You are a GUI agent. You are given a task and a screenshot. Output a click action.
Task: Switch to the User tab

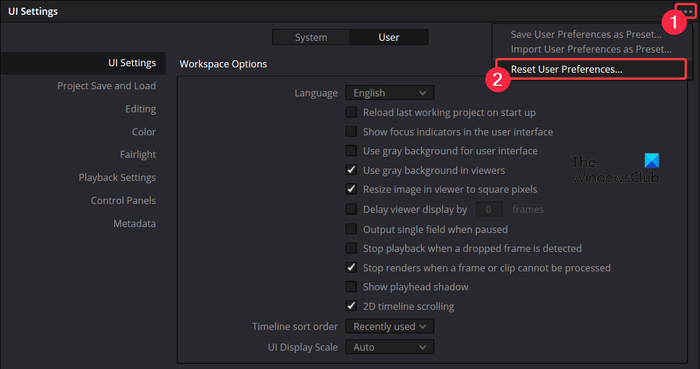(389, 37)
